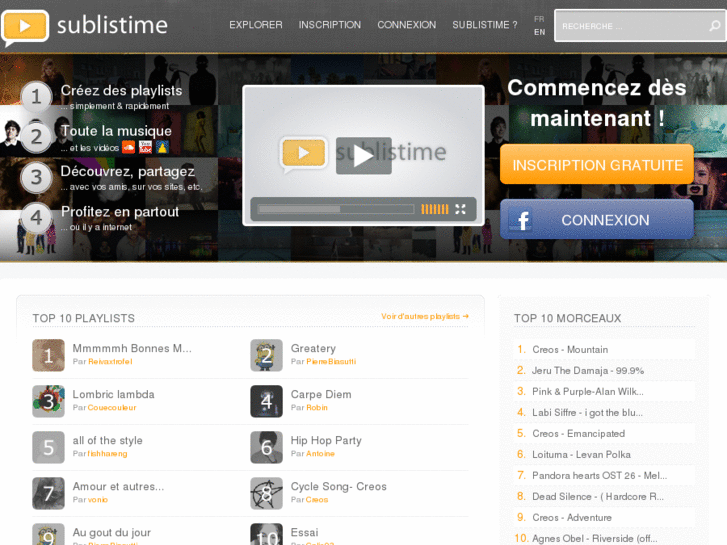Image resolution: width=727 pixels, height=545 pixels.
Task: Play track Jeru The Damaja - 99.9%
Action: point(588,371)
